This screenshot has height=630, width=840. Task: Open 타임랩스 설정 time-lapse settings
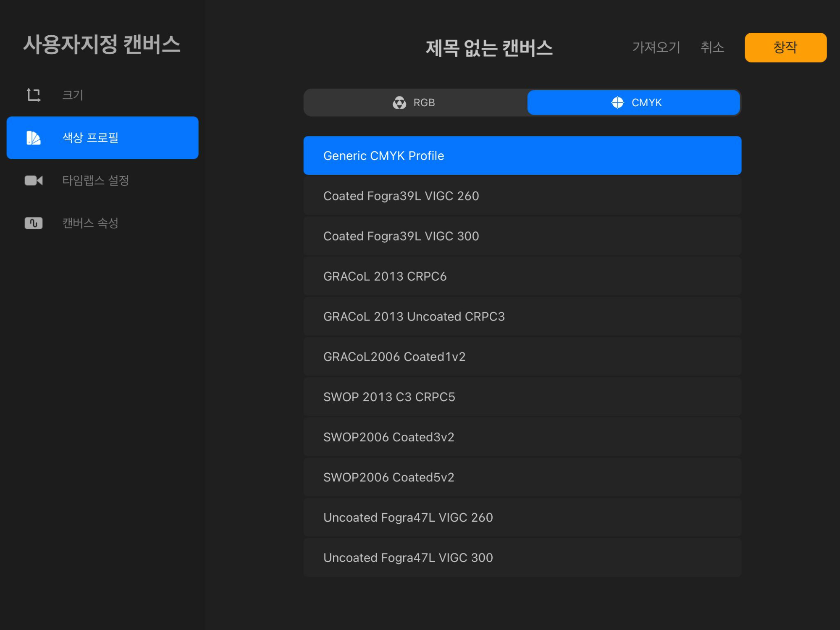coord(95,181)
